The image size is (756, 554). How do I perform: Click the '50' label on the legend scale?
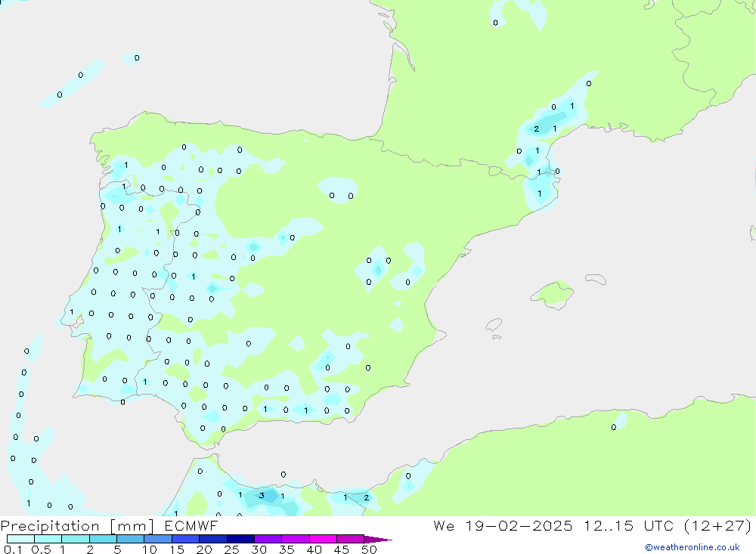tap(368, 549)
